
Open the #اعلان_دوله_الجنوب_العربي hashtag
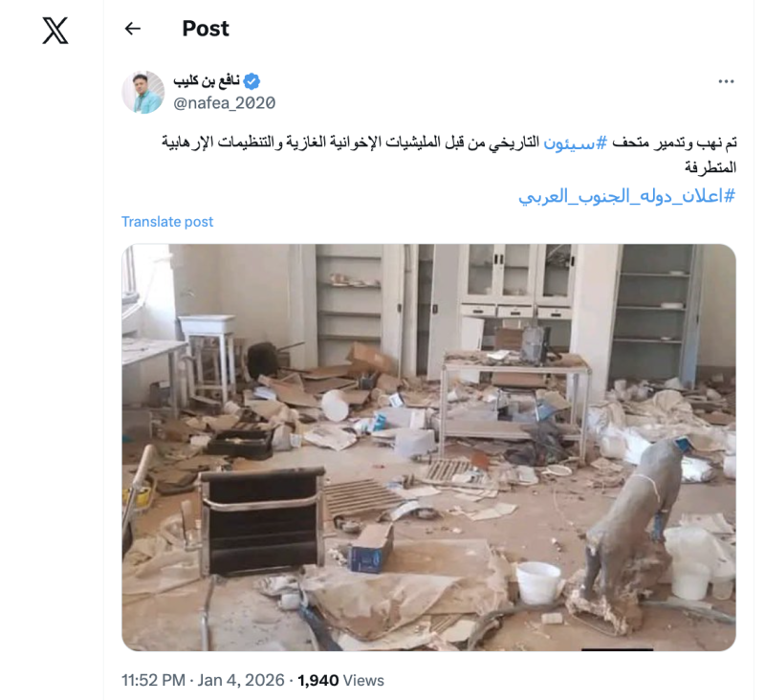tap(627, 196)
